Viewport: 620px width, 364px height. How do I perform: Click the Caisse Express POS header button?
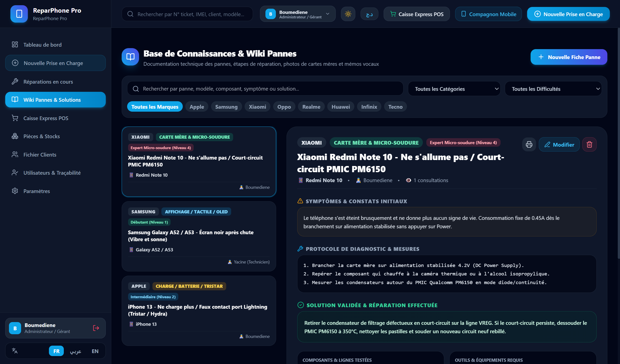click(x=416, y=14)
